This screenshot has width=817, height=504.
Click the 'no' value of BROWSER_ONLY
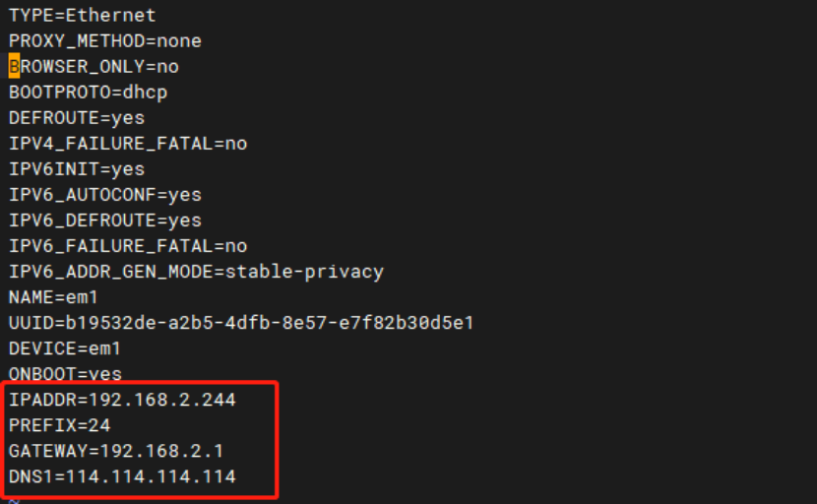pos(167,67)
